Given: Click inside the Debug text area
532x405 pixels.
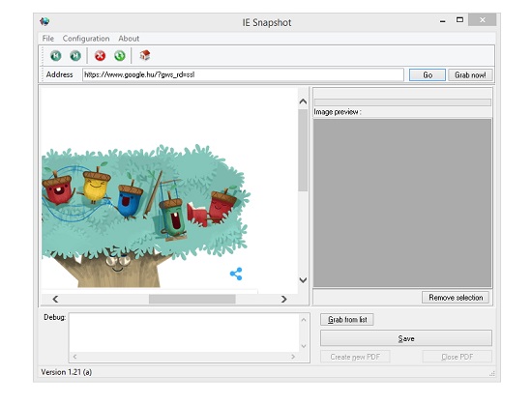Looking at the screenshot, I should point(184,333).
